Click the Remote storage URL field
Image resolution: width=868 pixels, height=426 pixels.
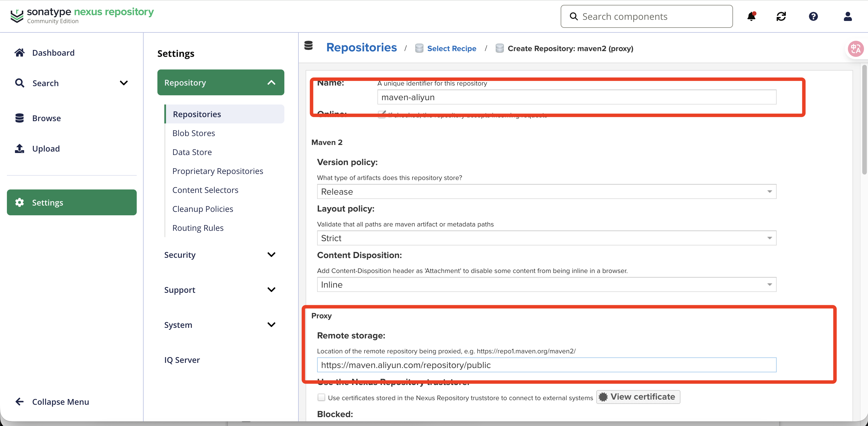[x=546, y=365]
